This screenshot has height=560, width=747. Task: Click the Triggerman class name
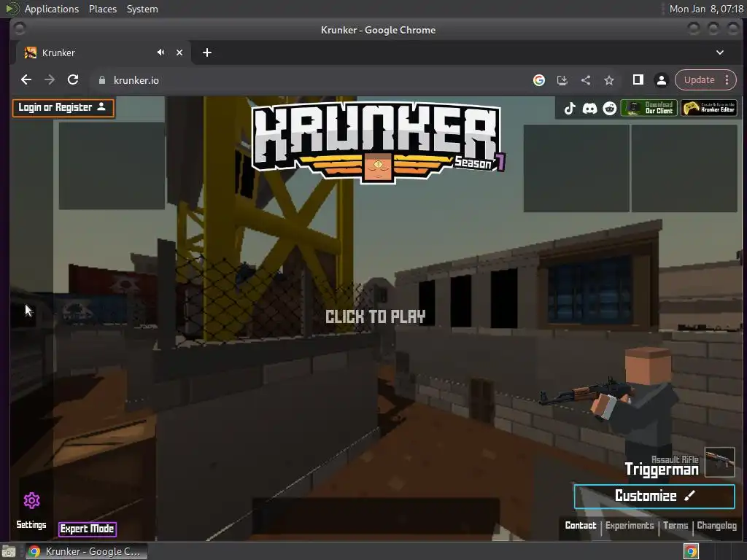661,470
